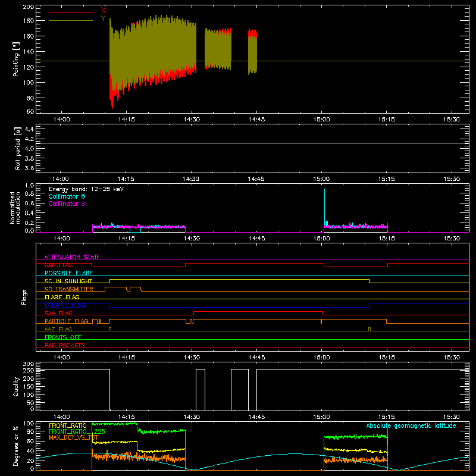Click the 14:30 label under Quality plot
The height and width of the screenshot is (476, 476).
pyautogui.click(x=192, y=417)
